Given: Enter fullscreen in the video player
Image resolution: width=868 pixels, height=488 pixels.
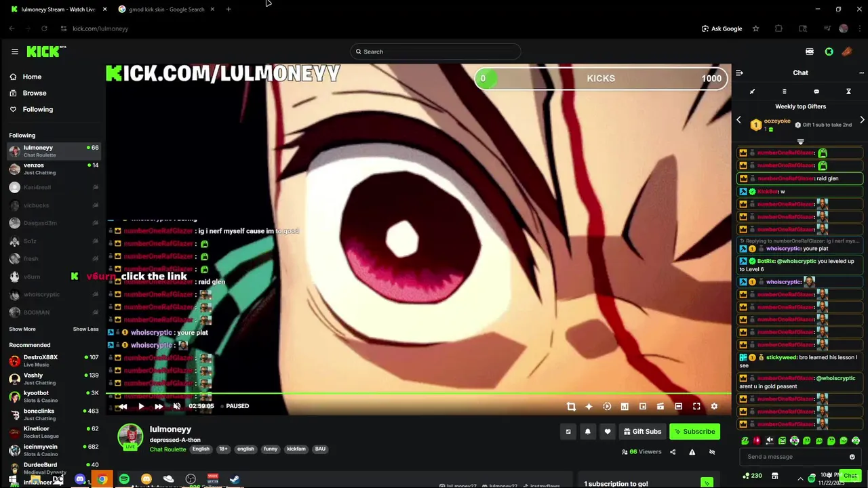Looking at the screenshot, I should pyautogui.click(x=696, y=407).
